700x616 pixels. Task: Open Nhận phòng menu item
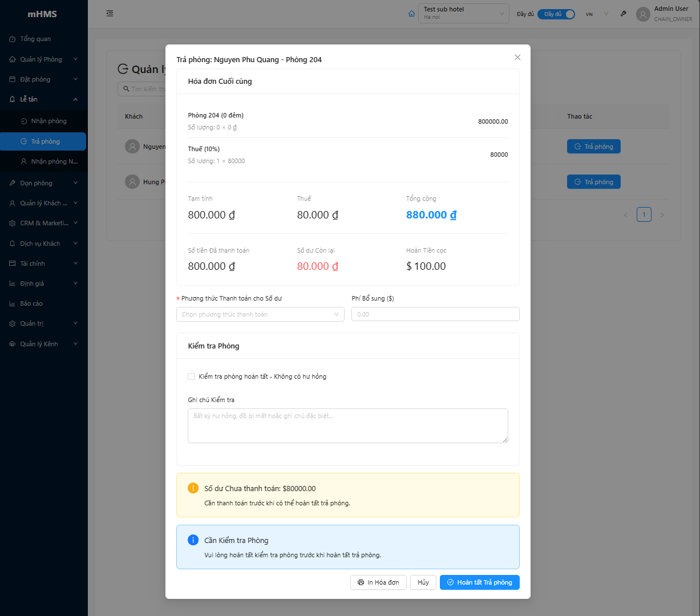click(48, 121)
